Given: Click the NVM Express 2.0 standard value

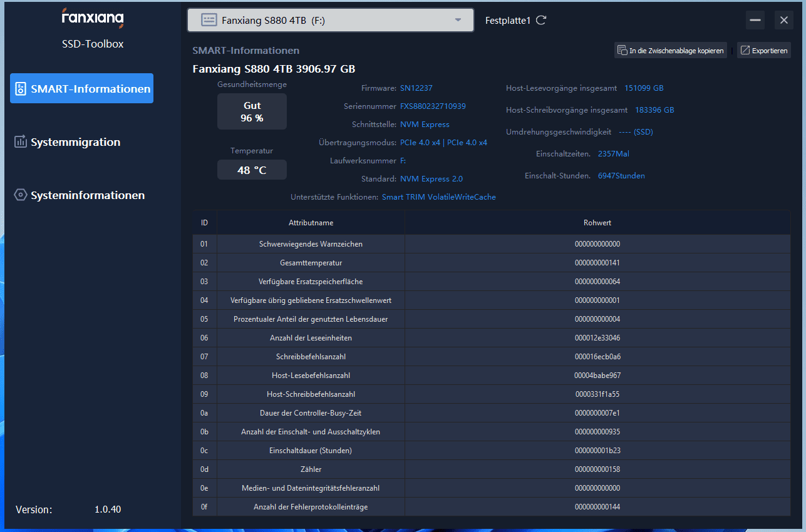Looking at the screenshot, I should pos(431,179).
